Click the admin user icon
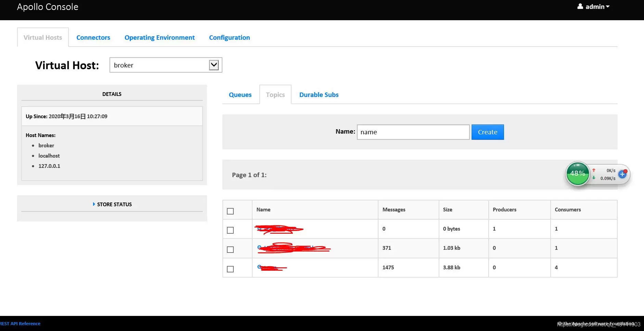Screen dimensions: 644x331 coord(580,7)
